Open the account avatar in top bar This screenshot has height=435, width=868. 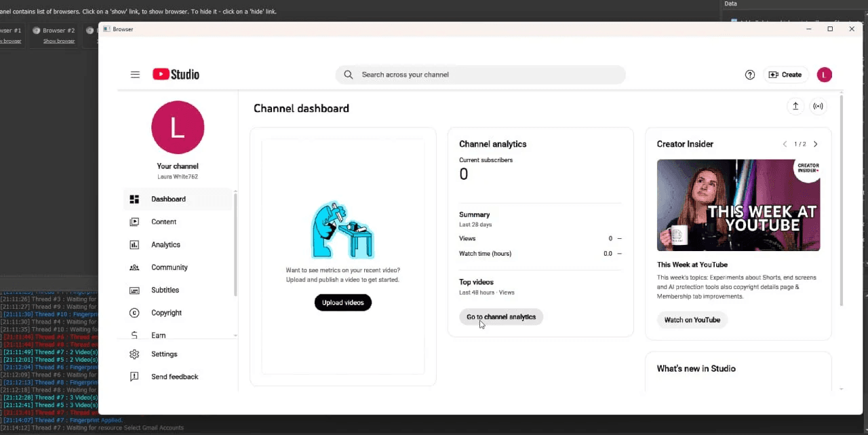coord(824,75)
